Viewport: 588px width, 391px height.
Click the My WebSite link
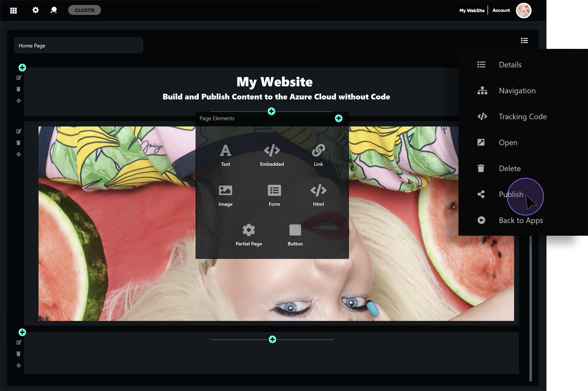point(472,11)
